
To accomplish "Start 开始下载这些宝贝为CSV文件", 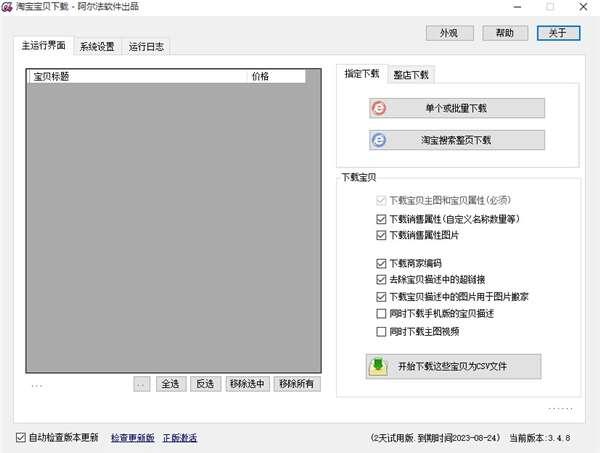I will [x=453, y=367].
